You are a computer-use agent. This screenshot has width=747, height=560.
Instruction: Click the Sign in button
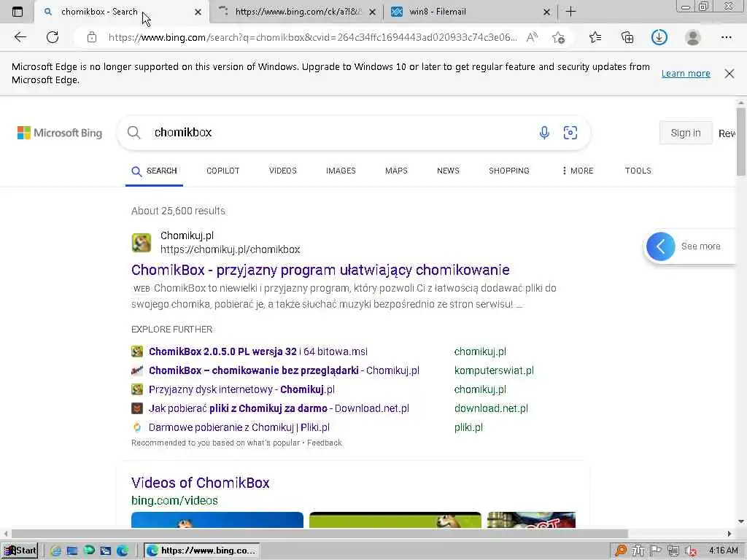tap(686, 133)
